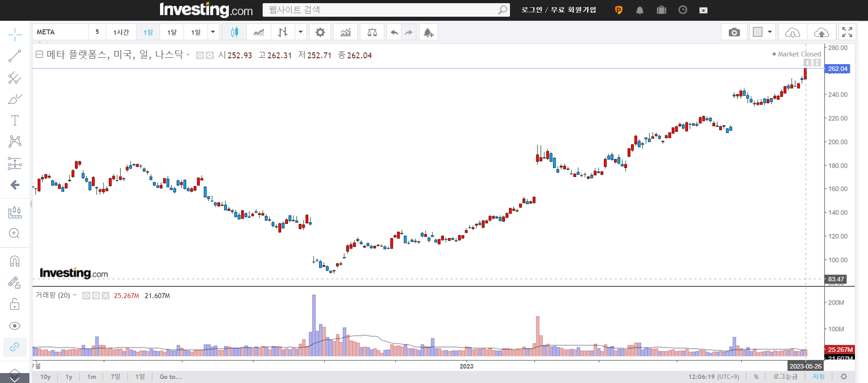Enter fullscreen chart mode

pos(847,32)
